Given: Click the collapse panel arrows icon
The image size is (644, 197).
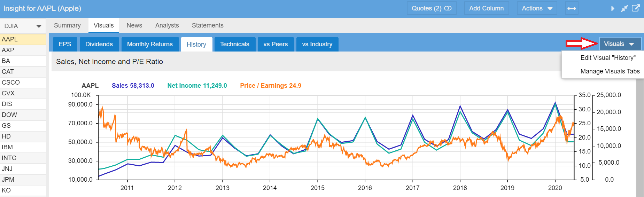Looking at the screenshot, I should (624, 8).
